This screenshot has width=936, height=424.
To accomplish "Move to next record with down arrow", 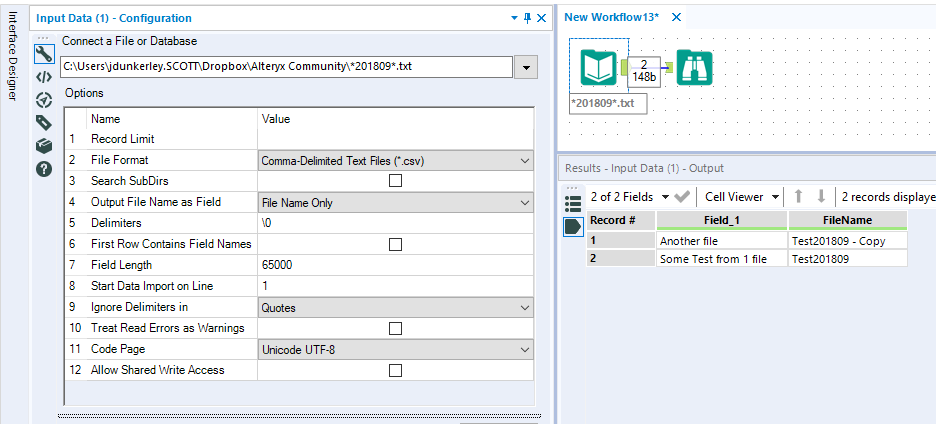I will (821, 196).
